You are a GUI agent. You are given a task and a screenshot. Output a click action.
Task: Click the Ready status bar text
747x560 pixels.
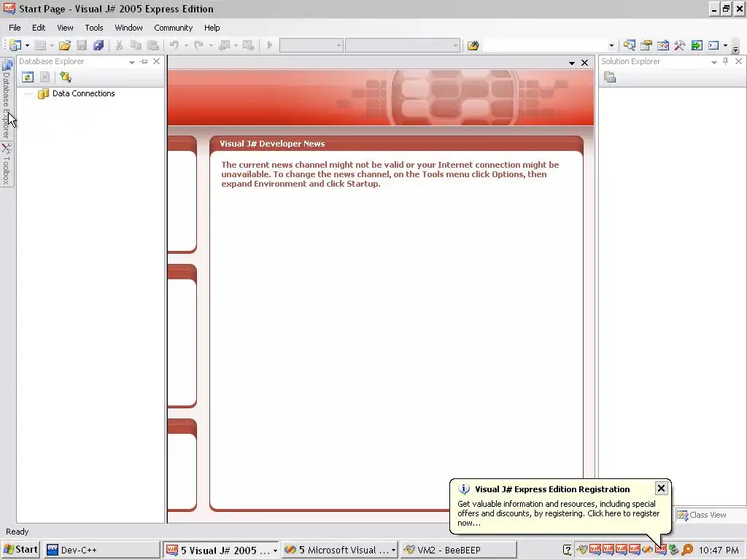18,532
